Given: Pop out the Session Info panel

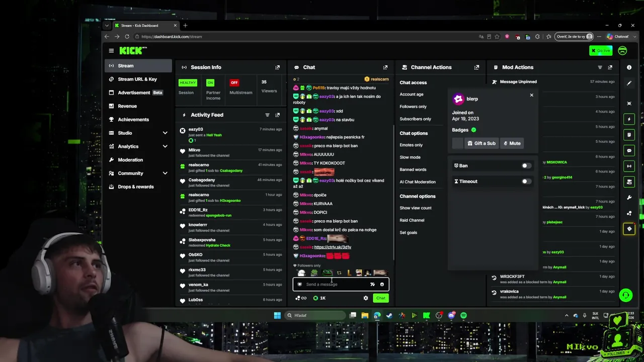Looking at the screenshot, I should point(277,67).
